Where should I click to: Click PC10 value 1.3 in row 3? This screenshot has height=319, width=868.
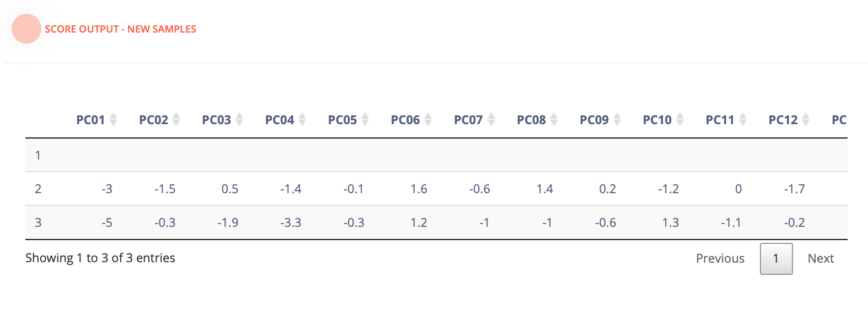coord(671,222)
